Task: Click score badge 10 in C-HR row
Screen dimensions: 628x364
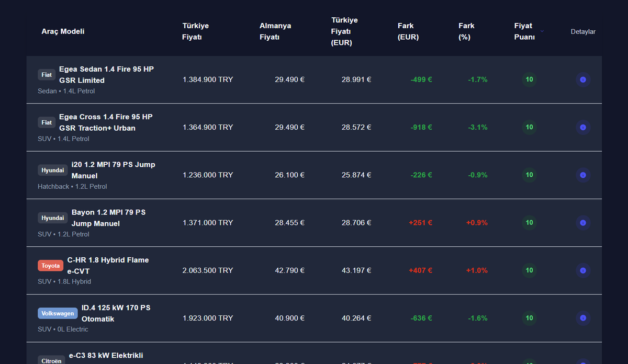Action: click(x=530, y=270)
